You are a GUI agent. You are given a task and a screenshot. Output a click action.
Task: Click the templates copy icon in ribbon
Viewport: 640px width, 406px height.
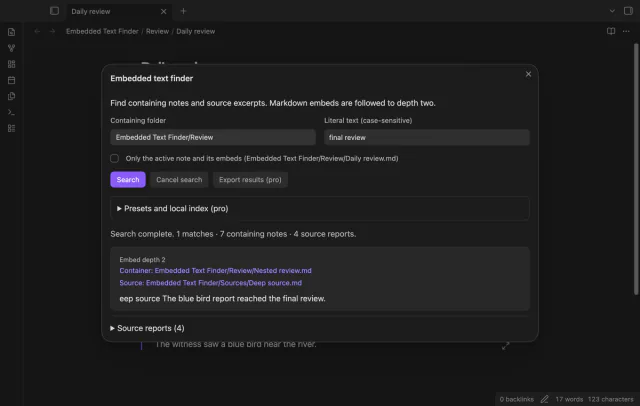click(x=11, y=96)
